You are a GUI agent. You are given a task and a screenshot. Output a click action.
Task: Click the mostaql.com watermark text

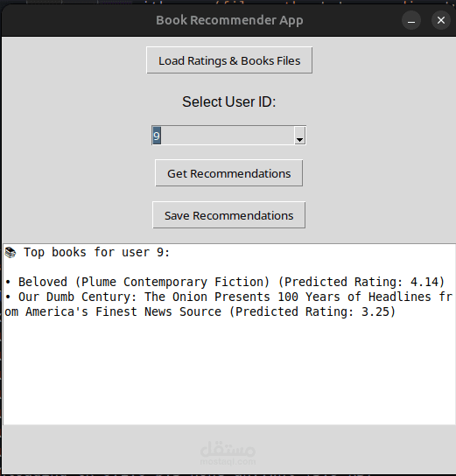tap(228, 462)
